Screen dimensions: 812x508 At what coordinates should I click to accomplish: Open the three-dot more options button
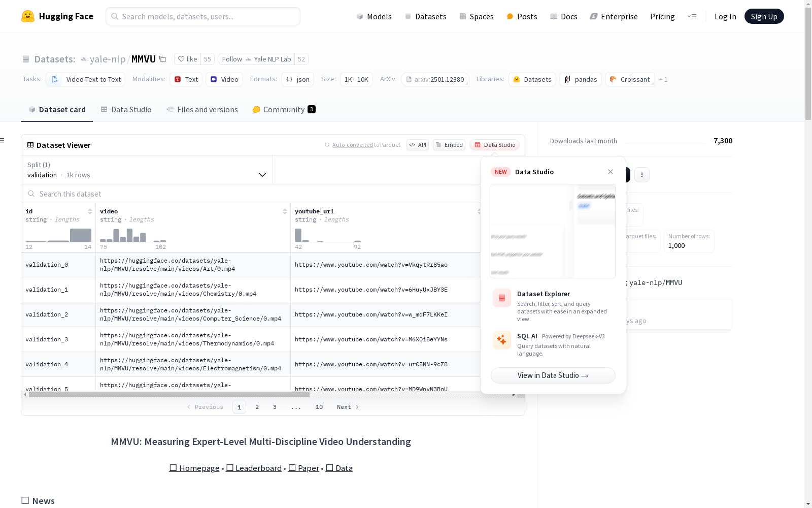coord(642,175)
